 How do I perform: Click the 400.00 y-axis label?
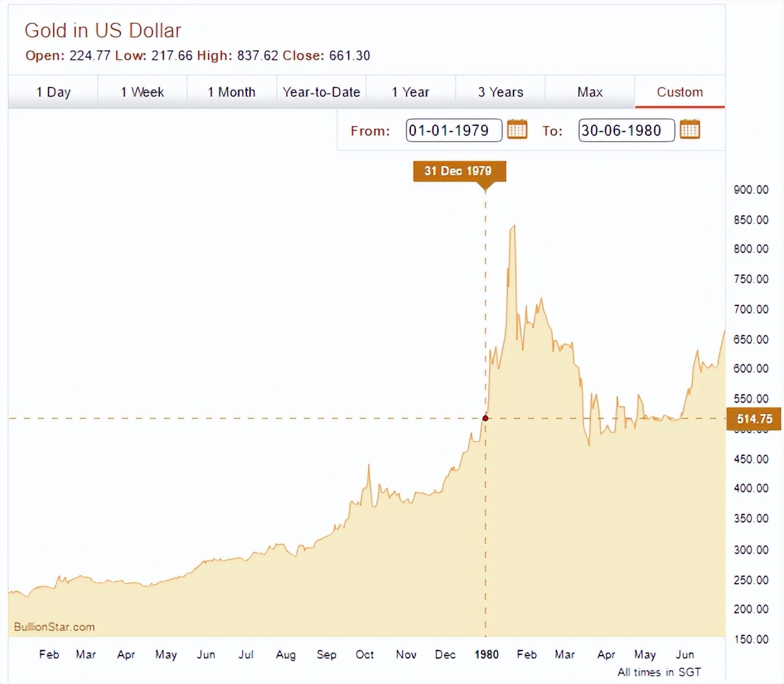(751, 488)
